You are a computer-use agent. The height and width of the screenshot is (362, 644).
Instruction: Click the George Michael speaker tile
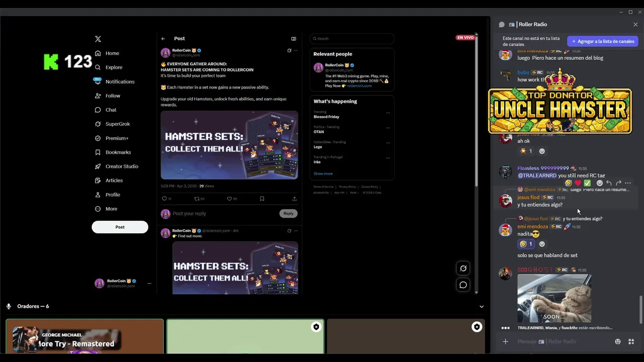point(85,336)
